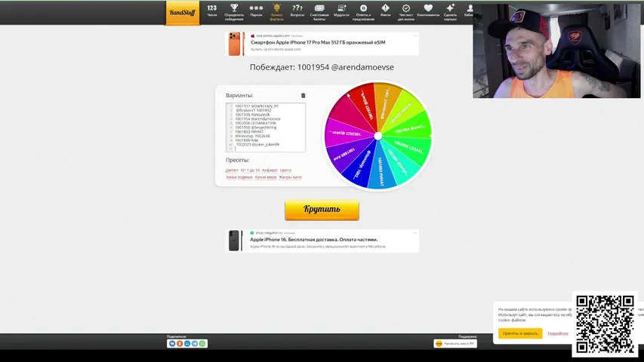Clear variants with the trash icon
The width and height of the screenshot is (644, 362).
(x=303, y=95)
